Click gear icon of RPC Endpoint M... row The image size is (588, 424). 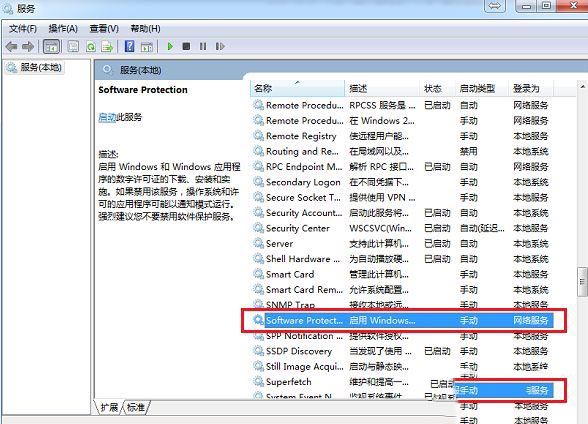click(x=258, y=166)
